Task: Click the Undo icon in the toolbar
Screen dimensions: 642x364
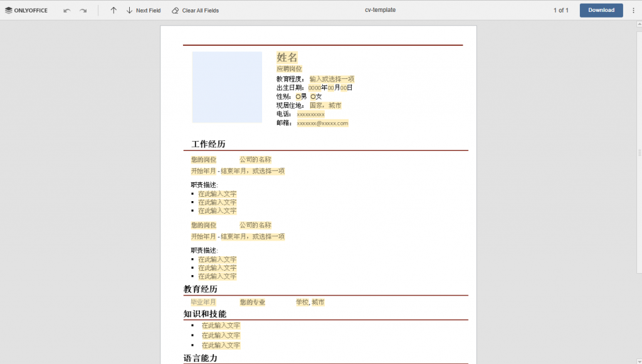Action: coord(66,10)
